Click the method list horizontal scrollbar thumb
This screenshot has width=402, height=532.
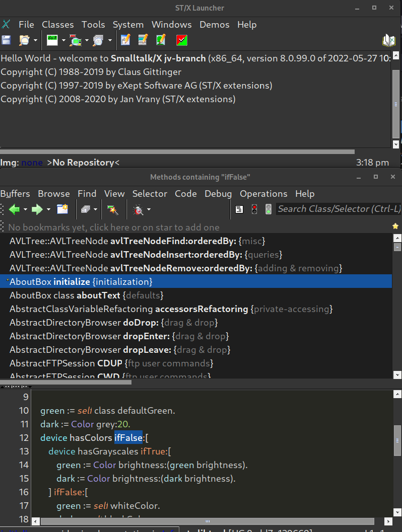click(x=65, y=383)
